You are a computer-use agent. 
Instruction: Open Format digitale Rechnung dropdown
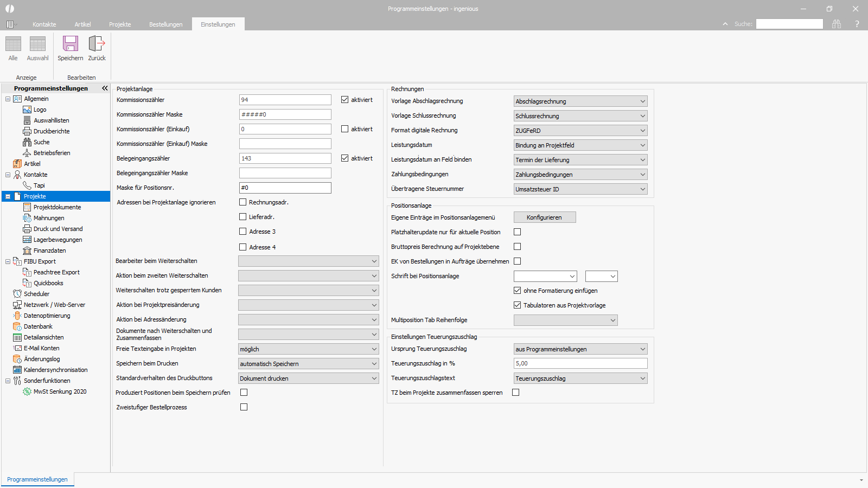[580, 131]
